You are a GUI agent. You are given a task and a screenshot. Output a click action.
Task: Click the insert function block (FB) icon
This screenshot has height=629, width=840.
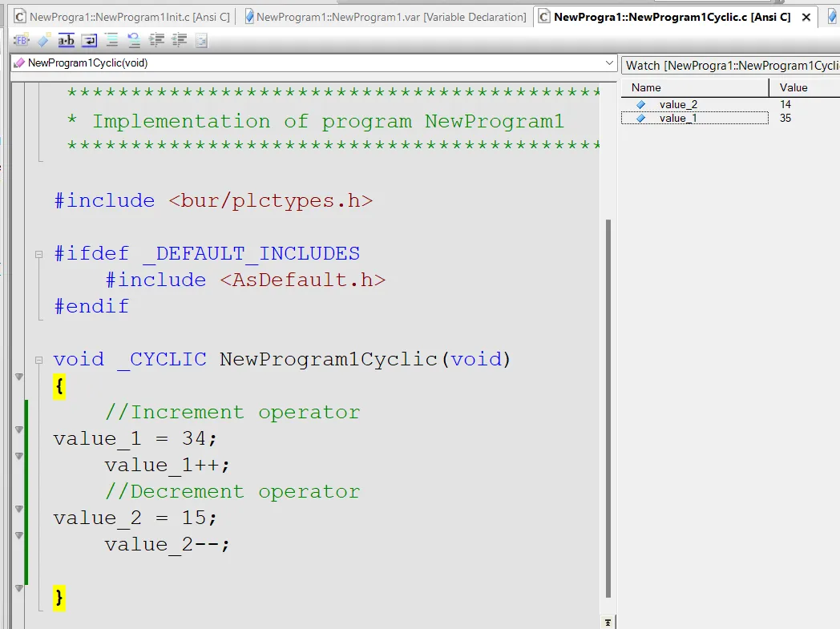pyautogui.click(x=22, y=40)
